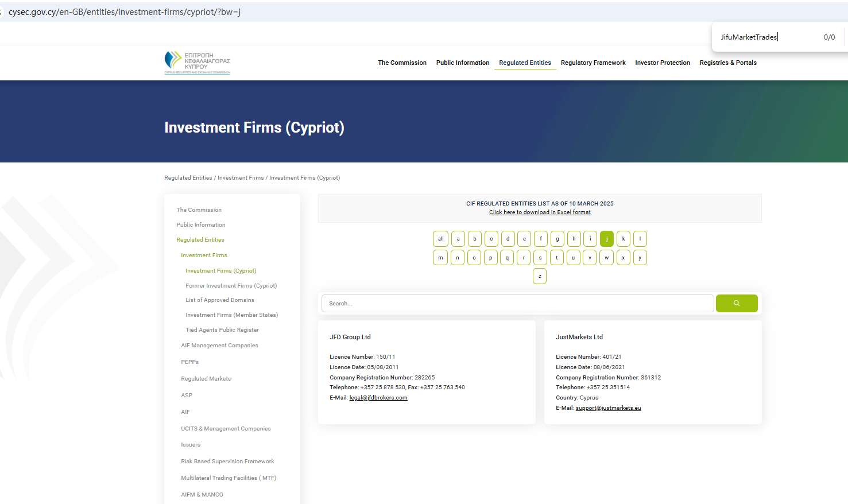The height and width of the screenshot is (504, 848).
Task: Click in the firm Search field
Action: (x=517, y=303)
